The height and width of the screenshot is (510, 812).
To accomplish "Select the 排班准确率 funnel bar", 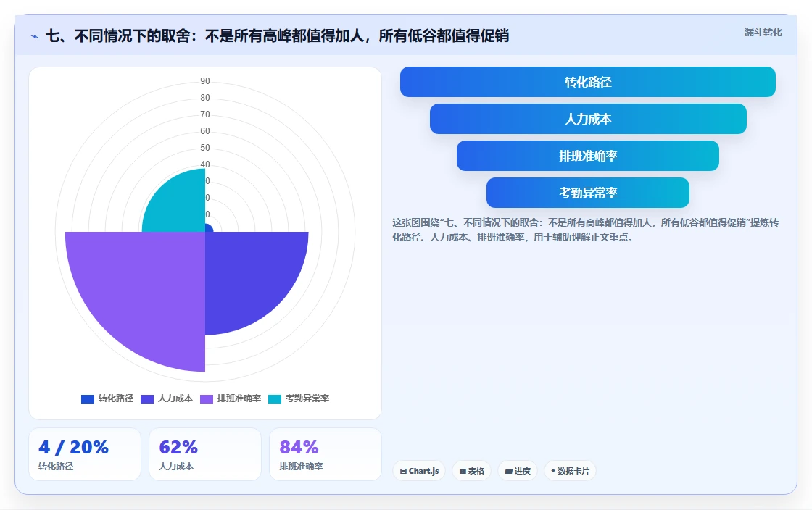I will 588,156.
